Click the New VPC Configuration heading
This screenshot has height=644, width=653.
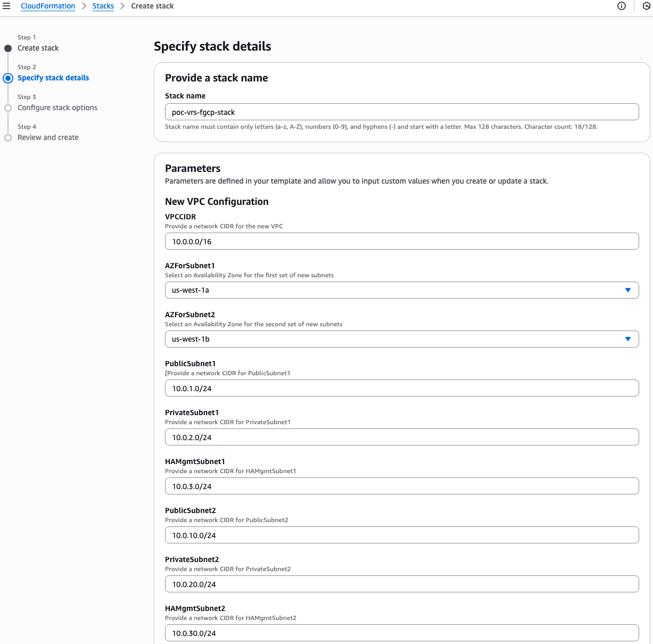point(217,202)
